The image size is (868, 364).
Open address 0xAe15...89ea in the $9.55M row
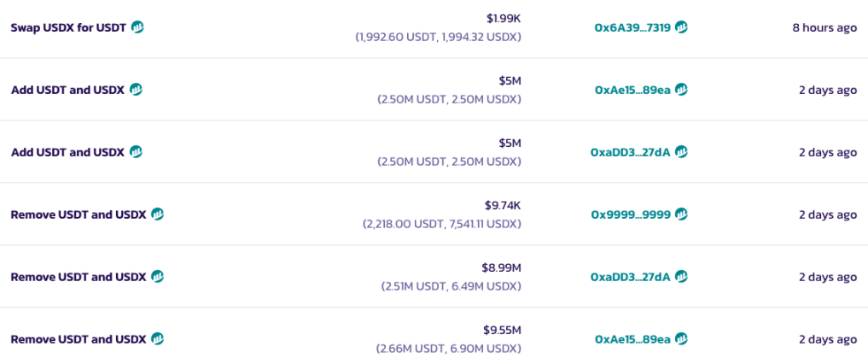coord(632,338)
